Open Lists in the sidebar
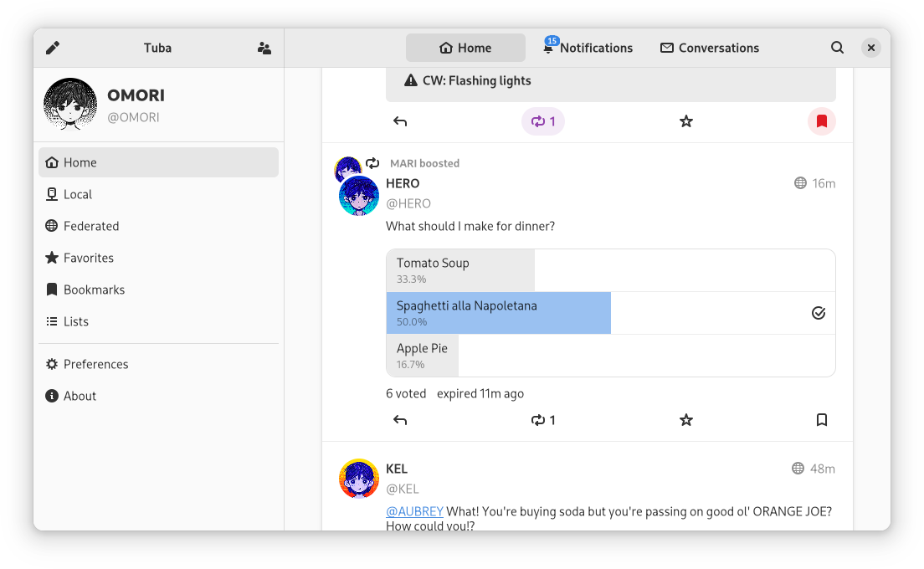 pyautogui.click(x=158, y=321)
